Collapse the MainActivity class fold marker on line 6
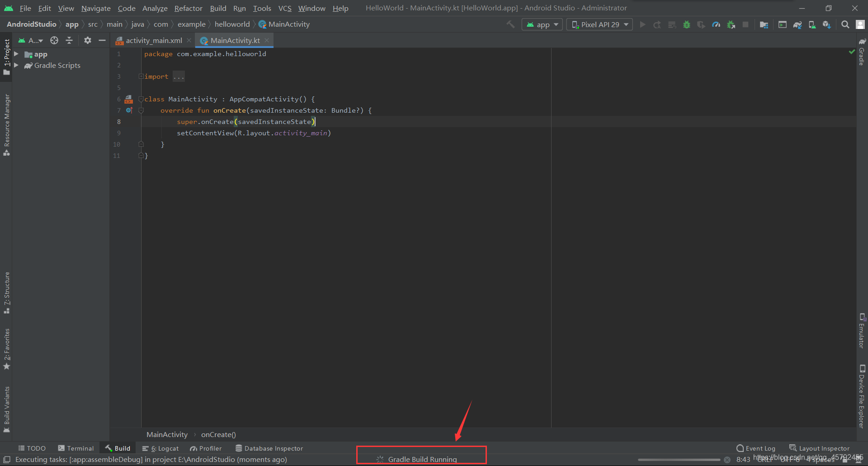This screenshot has height=466, width=868. [x=141, y=99]
